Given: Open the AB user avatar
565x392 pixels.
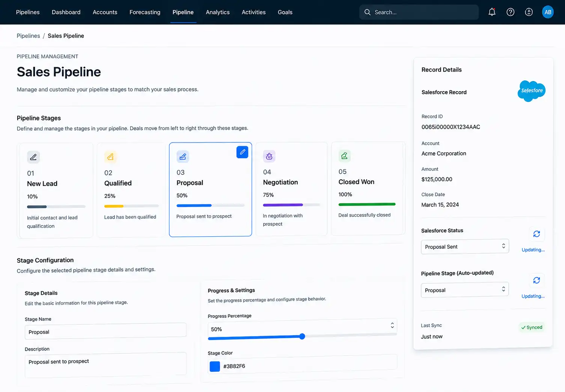Looking at the screenshot, I should [548, 12].
